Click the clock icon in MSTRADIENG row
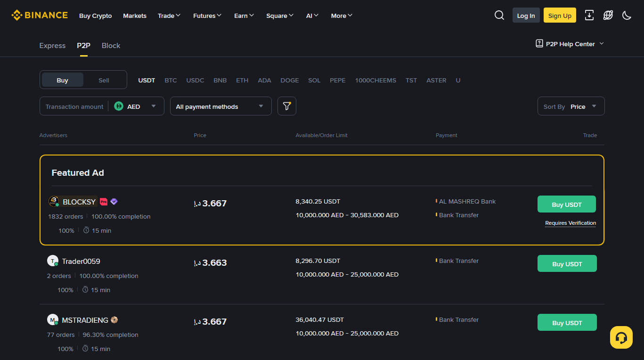Image resolution: width=644 pixels, height=360 pixels. click(x=85, y=349)
